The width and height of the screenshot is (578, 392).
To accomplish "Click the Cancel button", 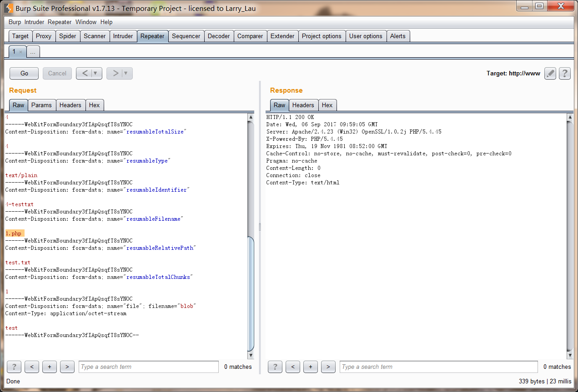I will (x=57, y=73).
